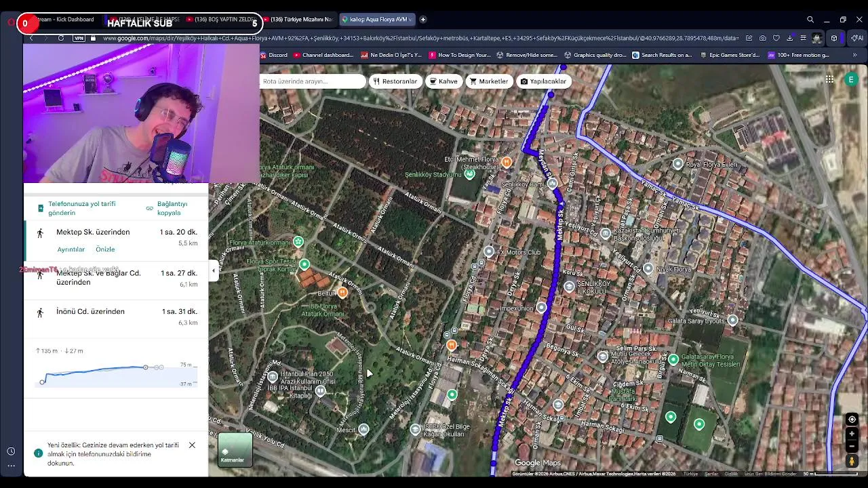Click the Galata Saray tryouts pin
This screenshot has width=868, height=488.
pos(732,319)
